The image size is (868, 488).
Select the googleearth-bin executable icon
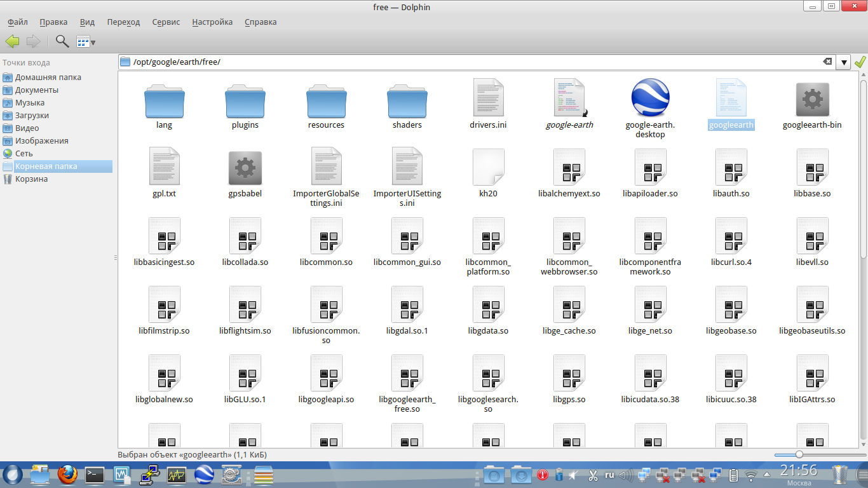[812, 100]
